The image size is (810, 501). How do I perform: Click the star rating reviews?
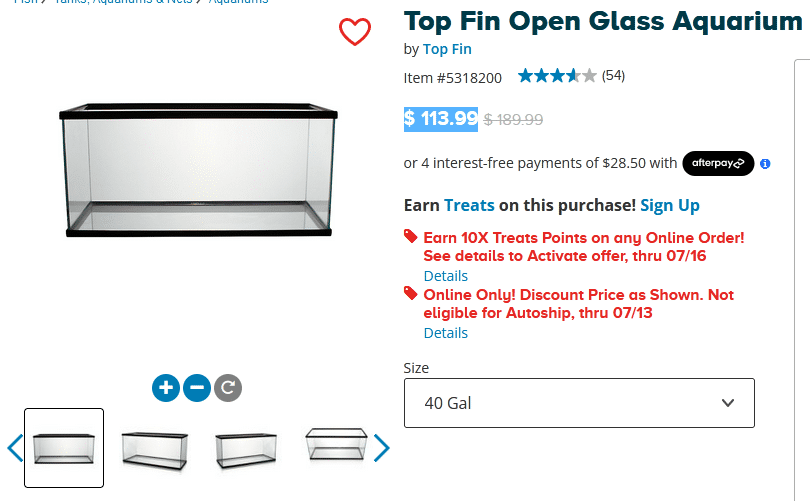click(557, 76)
